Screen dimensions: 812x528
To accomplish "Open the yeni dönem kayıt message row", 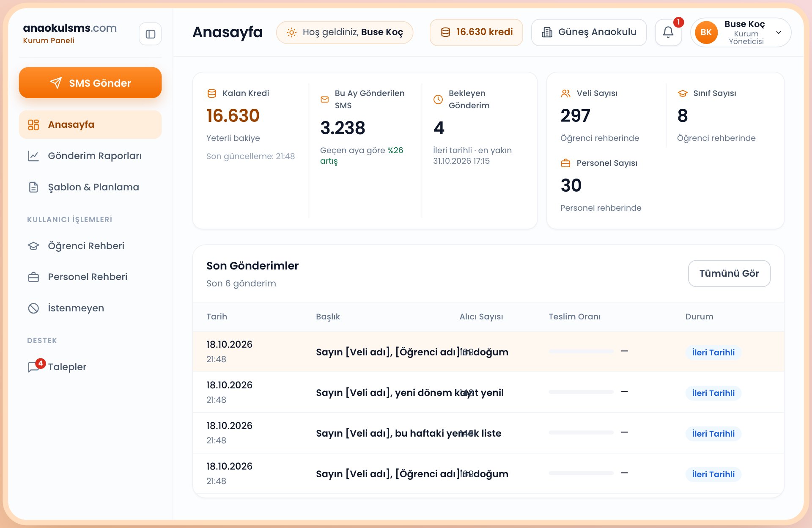I will point(488,393).
